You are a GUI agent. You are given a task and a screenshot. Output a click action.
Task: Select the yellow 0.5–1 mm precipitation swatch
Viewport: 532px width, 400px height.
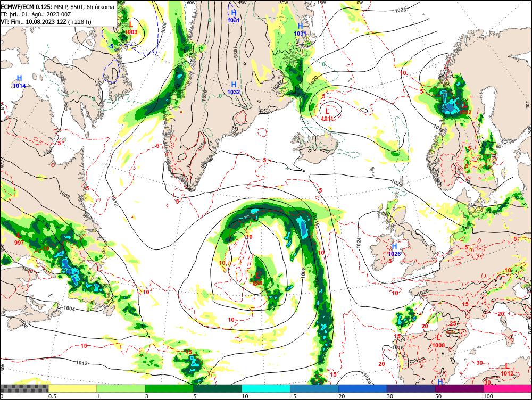tap(72, 388)
